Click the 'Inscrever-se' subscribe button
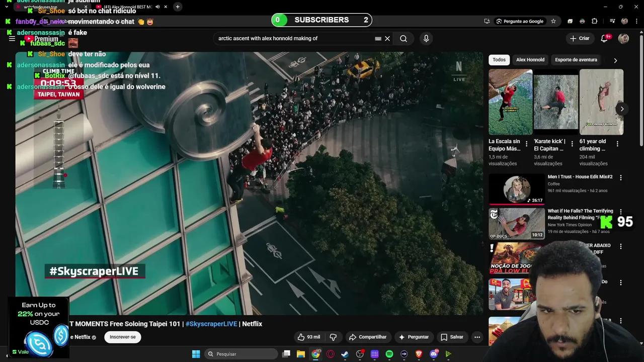644x362 pixels. [x=123, y=337]
